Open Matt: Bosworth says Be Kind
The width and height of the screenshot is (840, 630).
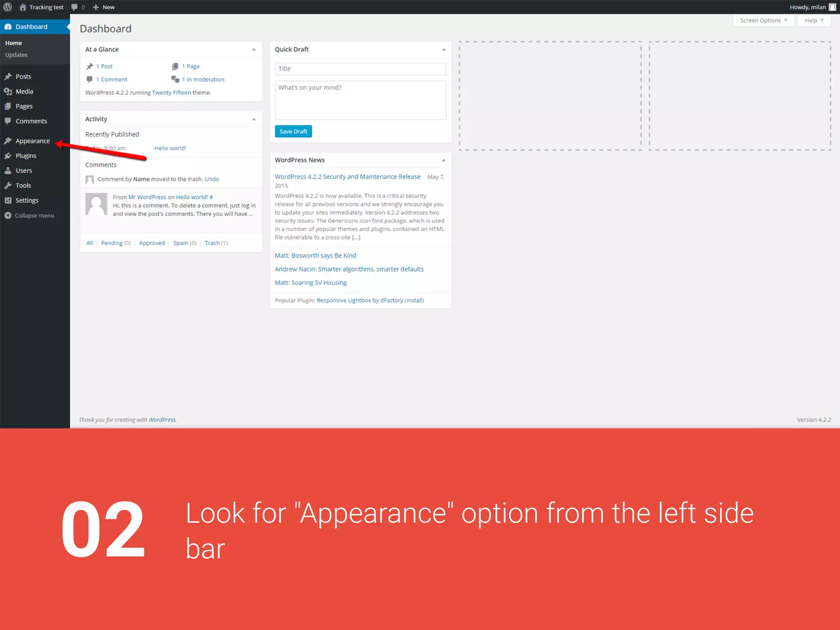click(x=315, y=255)
